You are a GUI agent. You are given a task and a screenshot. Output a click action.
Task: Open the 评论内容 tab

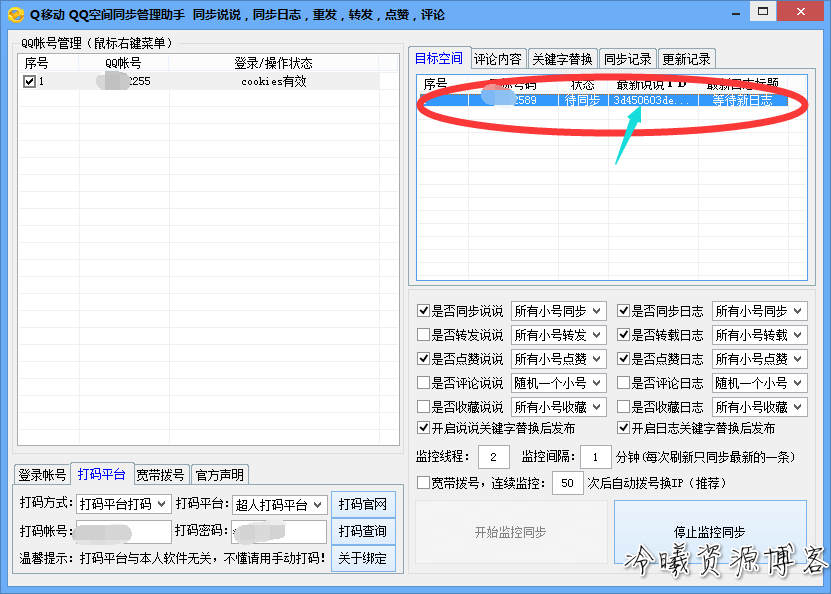(x=498, y=59)
